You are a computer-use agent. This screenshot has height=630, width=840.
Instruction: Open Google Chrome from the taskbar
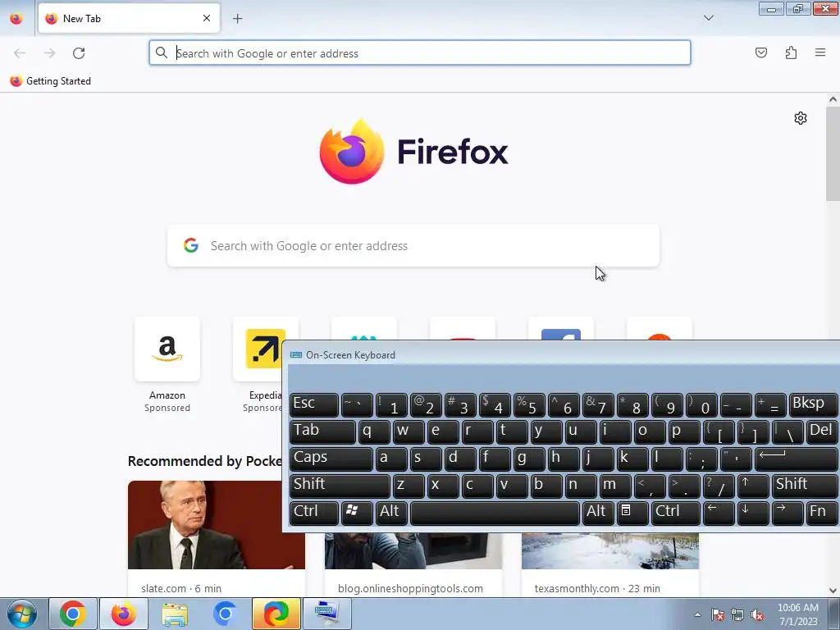(x=73, y=614)
